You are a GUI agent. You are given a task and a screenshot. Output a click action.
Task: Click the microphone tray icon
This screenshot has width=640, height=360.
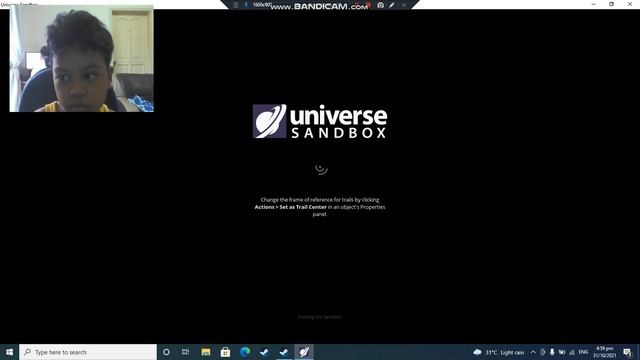pyautogui.click(x=552, y=352)
